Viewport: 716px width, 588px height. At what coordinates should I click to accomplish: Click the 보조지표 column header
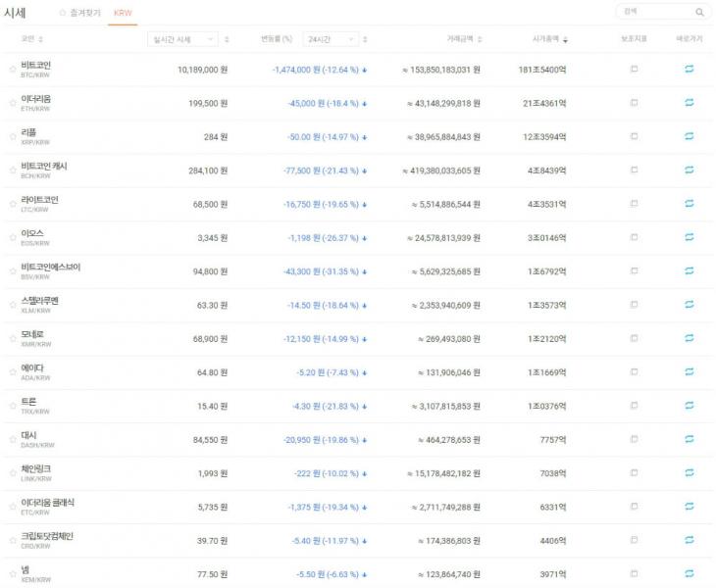[634, 39]
